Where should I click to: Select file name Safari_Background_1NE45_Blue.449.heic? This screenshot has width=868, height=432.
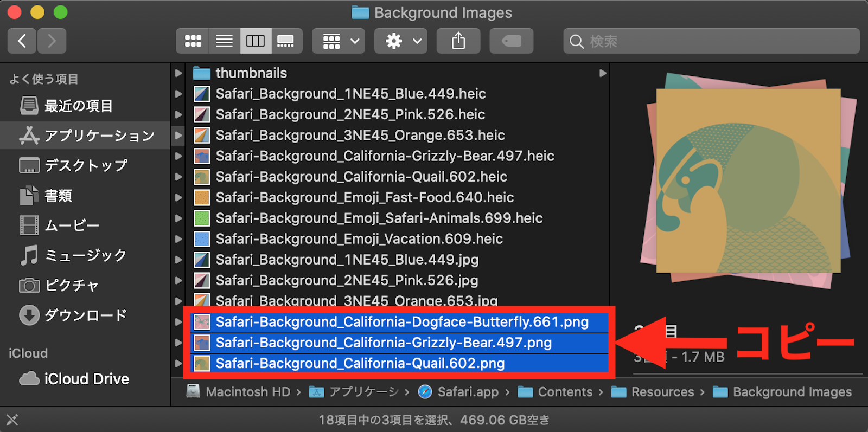pos(350,94)
